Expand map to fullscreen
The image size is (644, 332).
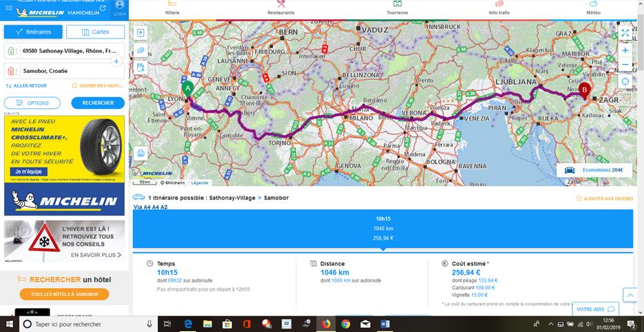pos(625,32)
